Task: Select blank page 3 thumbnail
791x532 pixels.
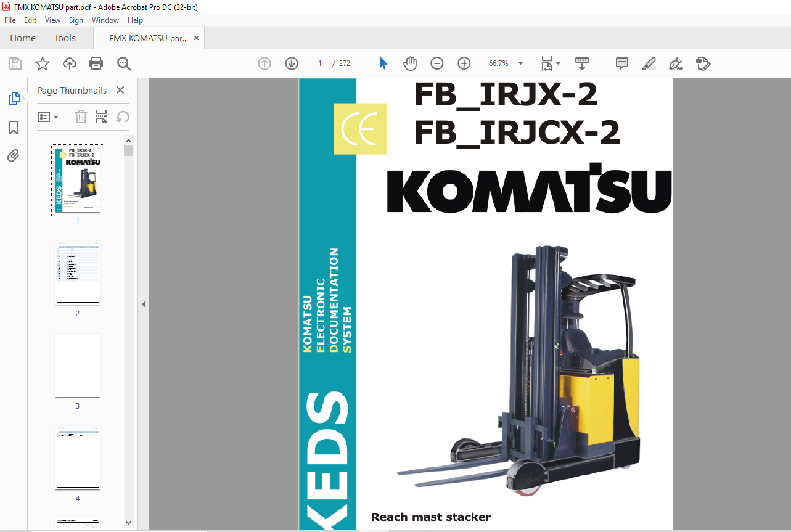Action: (78, 366)
